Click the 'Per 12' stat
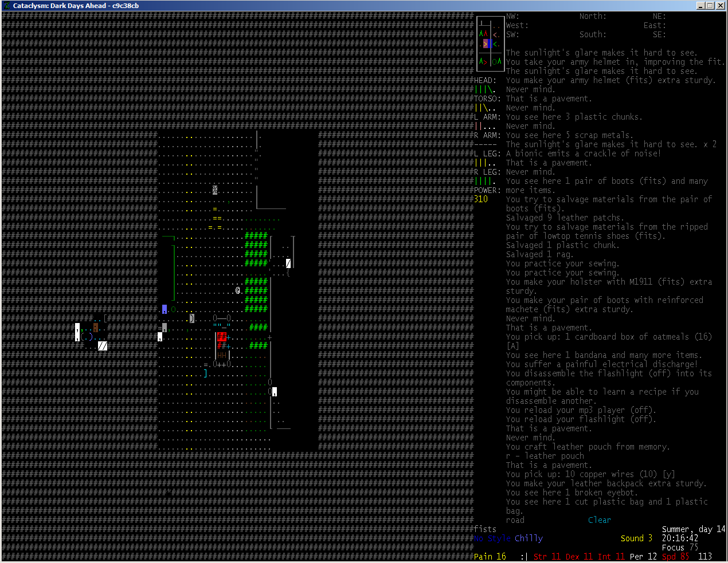Screen dimensions: 728x563 (x=644, y=557)
